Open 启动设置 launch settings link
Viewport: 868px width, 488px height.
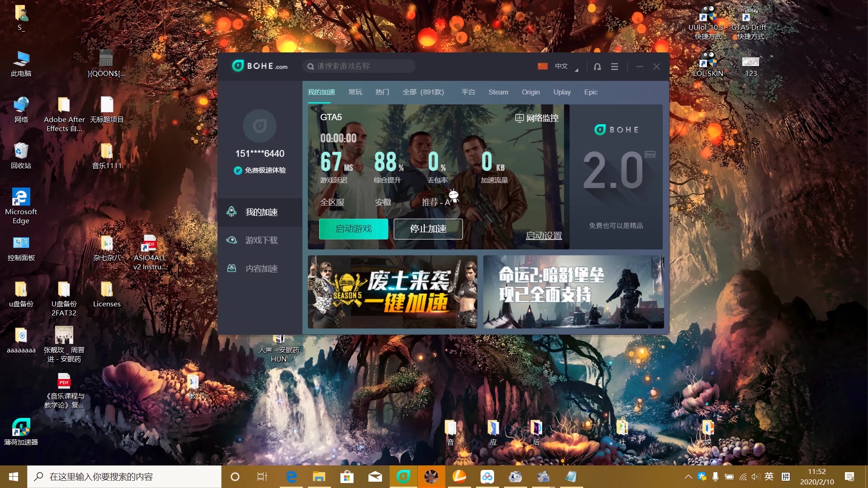[544, 235]
